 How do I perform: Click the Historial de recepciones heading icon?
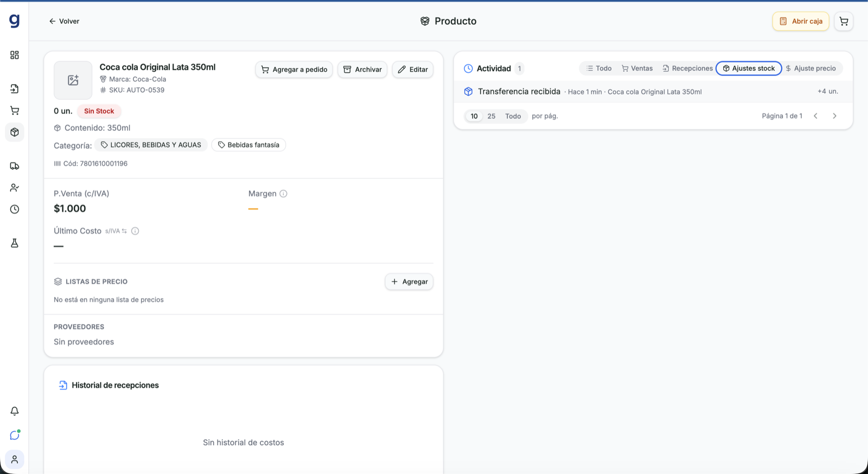63,385
